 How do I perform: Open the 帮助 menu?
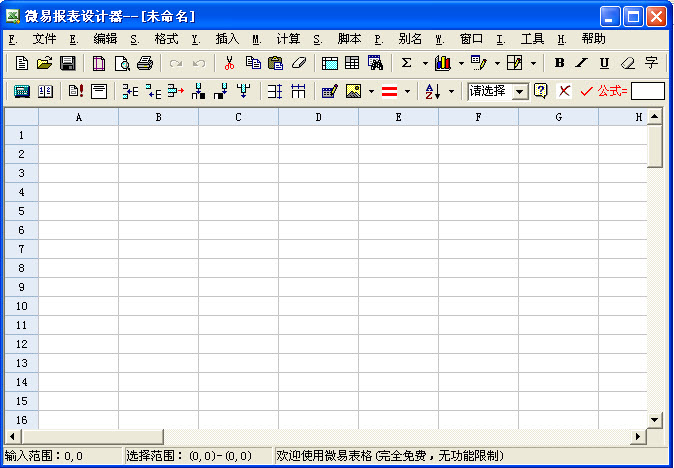pyautogui.click(x=594, y=39)
